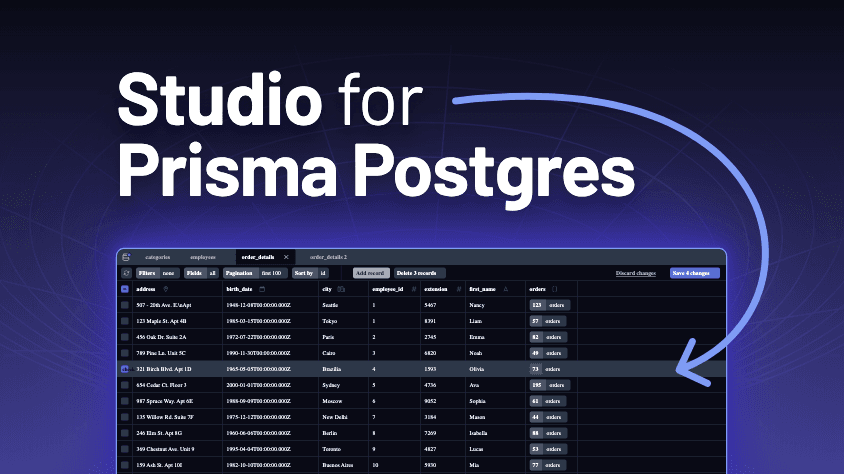Click the calendar icon beside birth_date
Viewport: 844px width, 474px height.
(262, 289)
